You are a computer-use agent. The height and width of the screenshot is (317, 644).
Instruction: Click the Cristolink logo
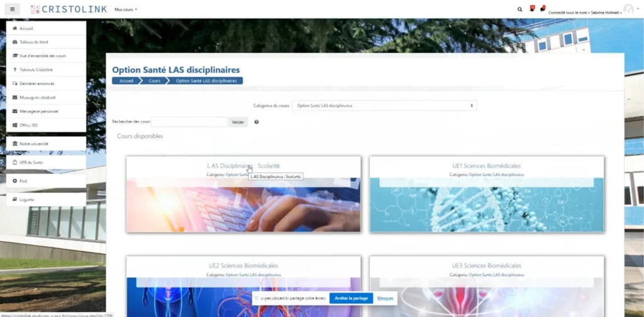point(67,9)
